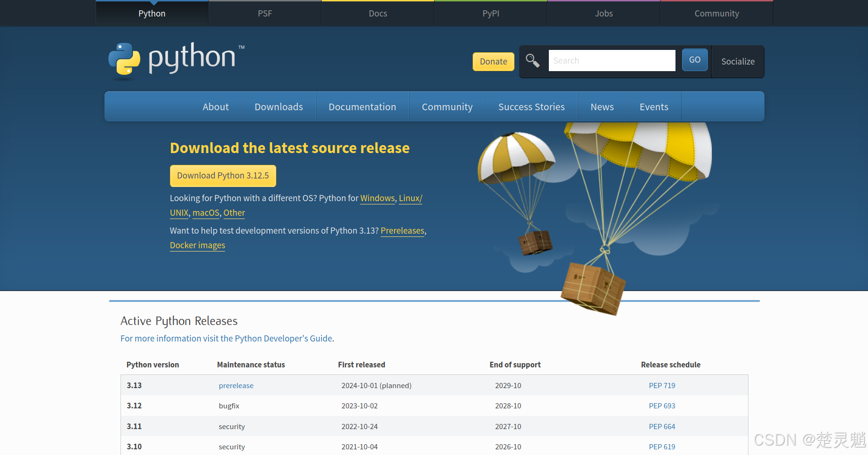Viewport: 868px width, 455px height.
Task: Select the Community tab in the top bar
Action: (x=717, y=13)
